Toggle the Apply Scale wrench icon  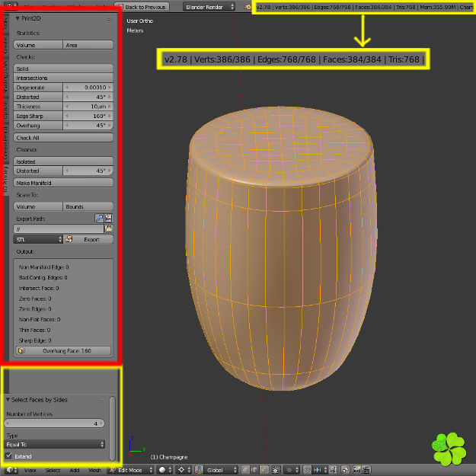coord(99,219)
